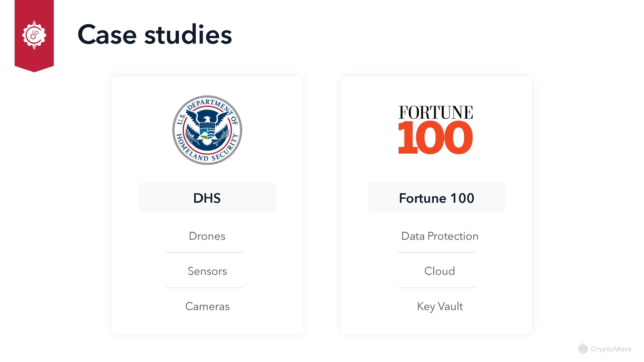This screenshot has width=644, height=362.
Task: Click the black FORTUNE wordmark in logo
Action: [x=436, y=112]
